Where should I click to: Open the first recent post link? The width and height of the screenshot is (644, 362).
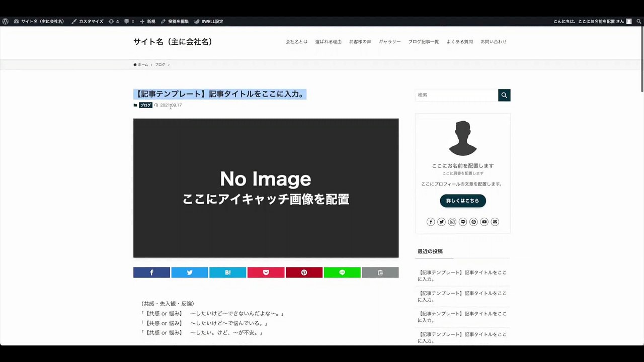point(462,276)
